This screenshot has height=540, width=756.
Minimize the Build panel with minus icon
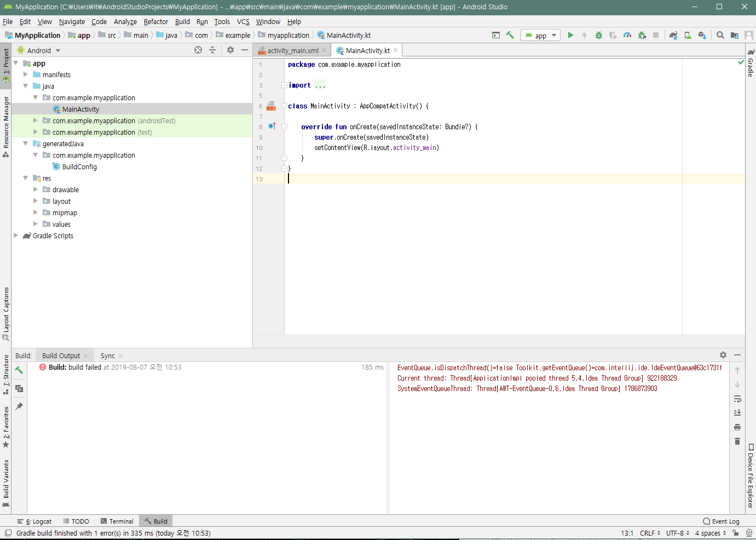pos(737,355)
